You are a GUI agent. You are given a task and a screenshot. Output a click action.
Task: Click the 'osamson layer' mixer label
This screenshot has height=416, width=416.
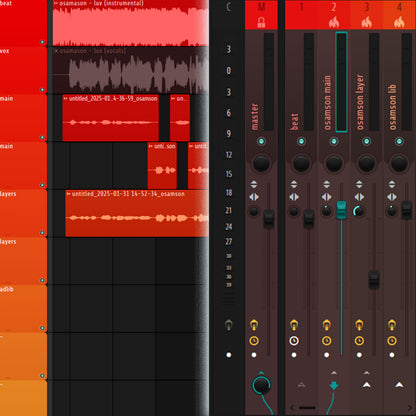(x=360, y=102)
